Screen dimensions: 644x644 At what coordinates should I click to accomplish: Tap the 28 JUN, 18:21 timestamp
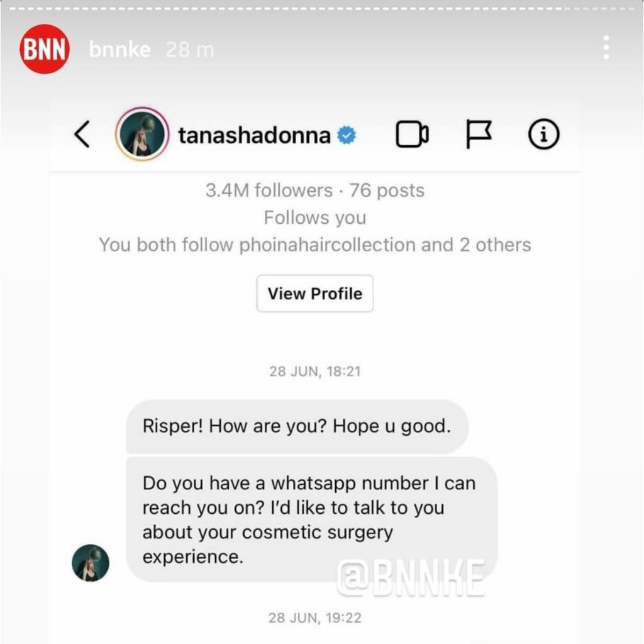[x=315, y=371]
